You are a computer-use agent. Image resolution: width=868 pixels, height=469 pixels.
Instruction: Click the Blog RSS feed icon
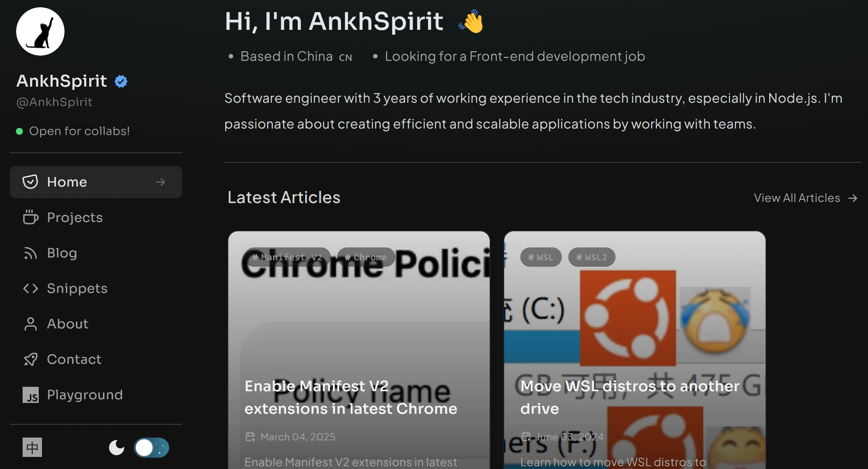point(30,253)
